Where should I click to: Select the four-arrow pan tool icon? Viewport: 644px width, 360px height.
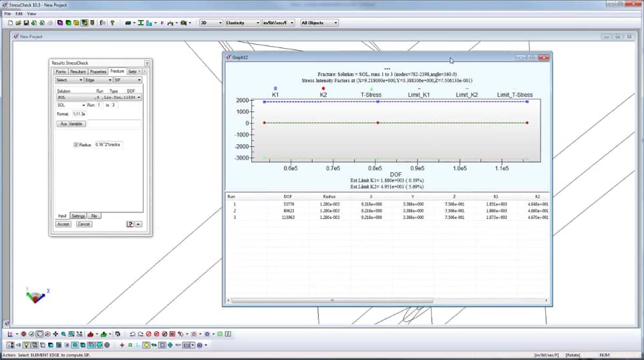click(x=55, y=334)
